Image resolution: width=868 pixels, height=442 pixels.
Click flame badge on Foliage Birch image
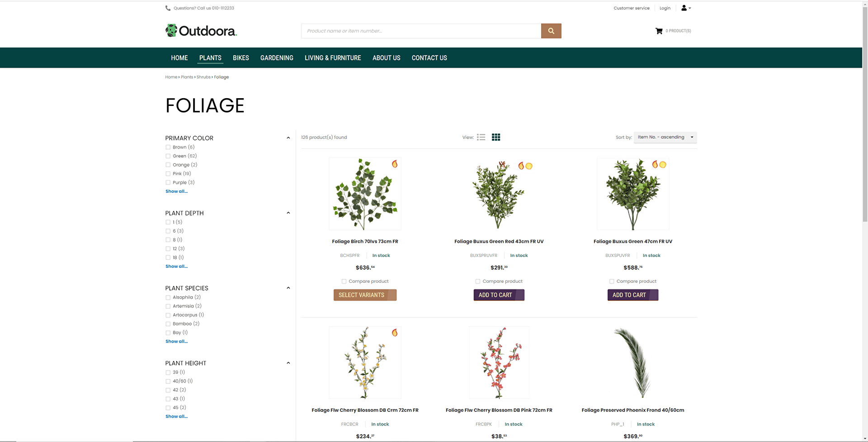point(395,164)
